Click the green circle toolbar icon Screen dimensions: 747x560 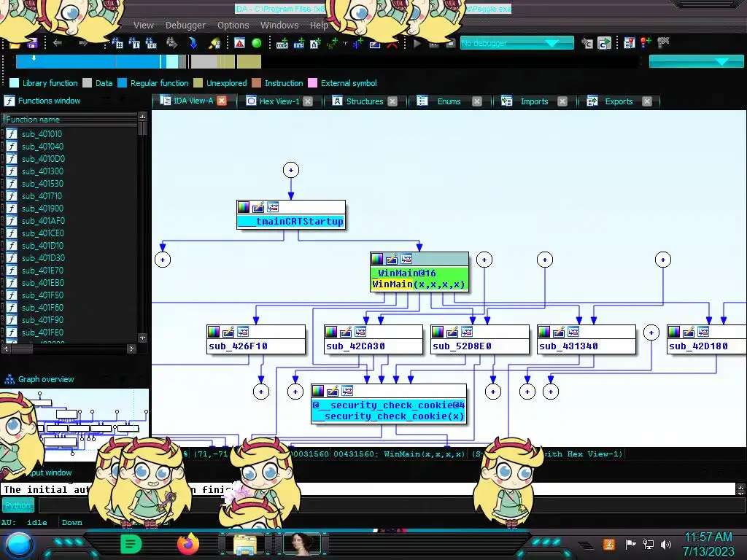click(x=257, y=43)
